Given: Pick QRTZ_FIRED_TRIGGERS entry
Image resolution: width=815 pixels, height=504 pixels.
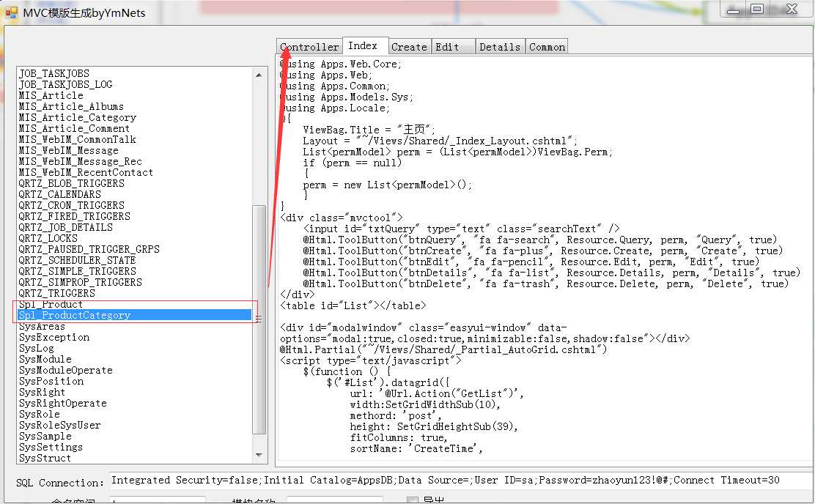Looking at the screenshot, I should click(x=74, y=216).
